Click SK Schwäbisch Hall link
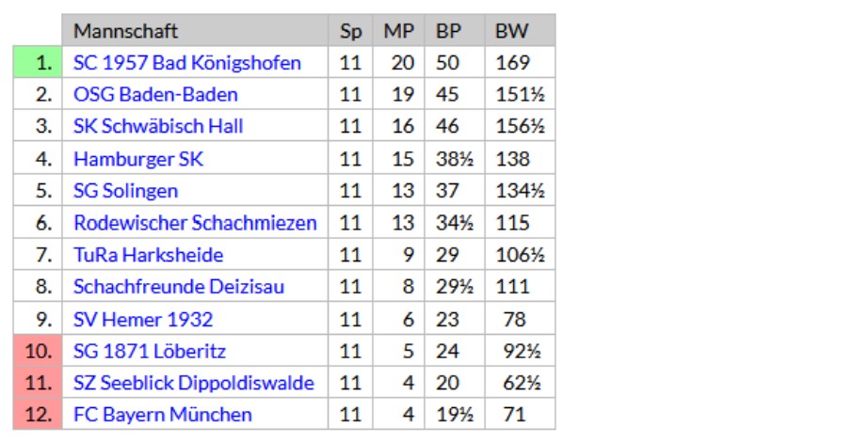Image resolution: width=868 pixels, height=442 pixels. point(158,126)
